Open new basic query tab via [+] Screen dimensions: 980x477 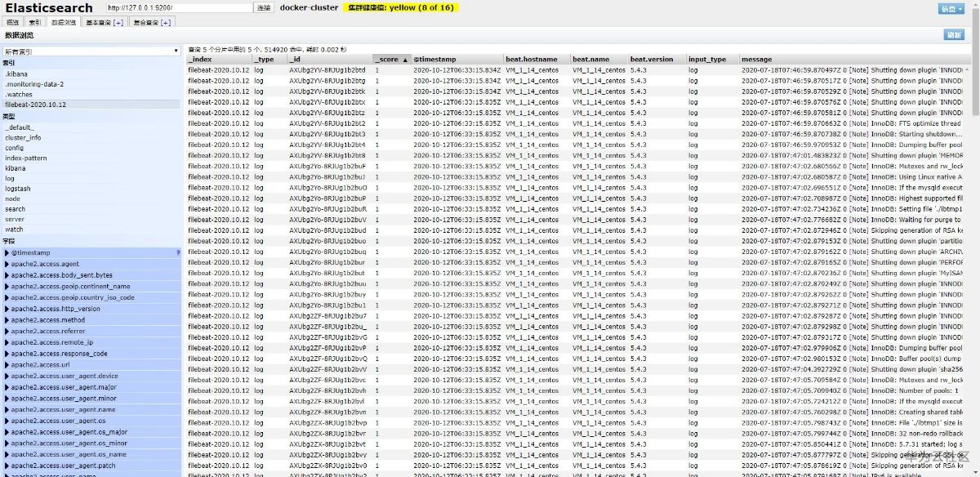click(x=118, y=23)
